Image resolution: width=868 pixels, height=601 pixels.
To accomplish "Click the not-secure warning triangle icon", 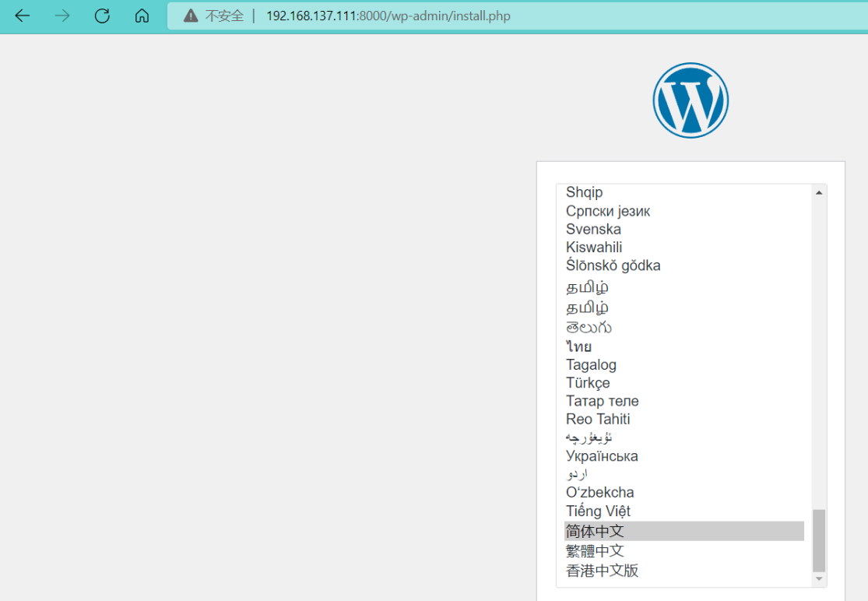I will click(191, 16).
